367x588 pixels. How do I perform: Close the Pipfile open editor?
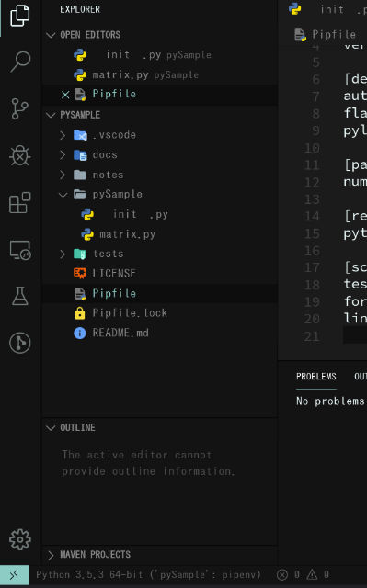(65, 95)
